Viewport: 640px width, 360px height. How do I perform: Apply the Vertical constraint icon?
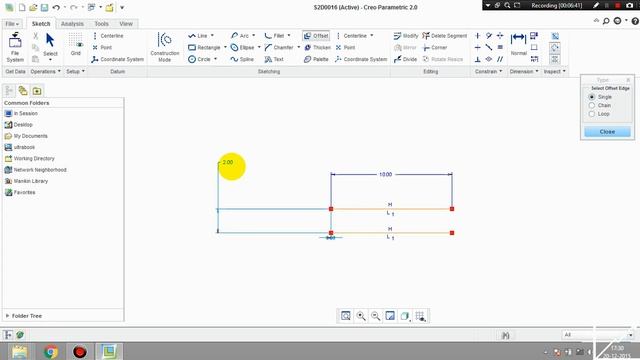478,36
